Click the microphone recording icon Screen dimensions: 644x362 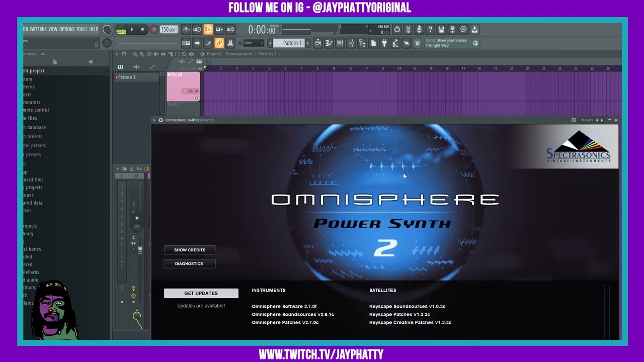[x=419, y=29]
